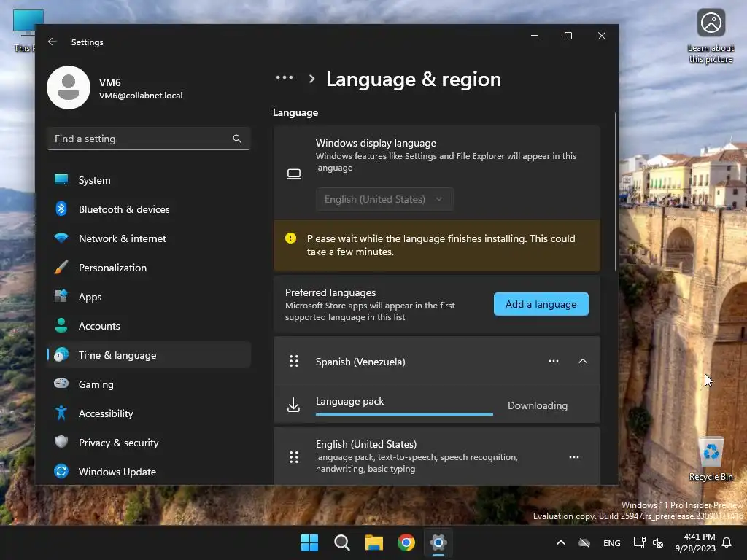
Task: Open Personalization settings
Action: [x=149, y=268]
